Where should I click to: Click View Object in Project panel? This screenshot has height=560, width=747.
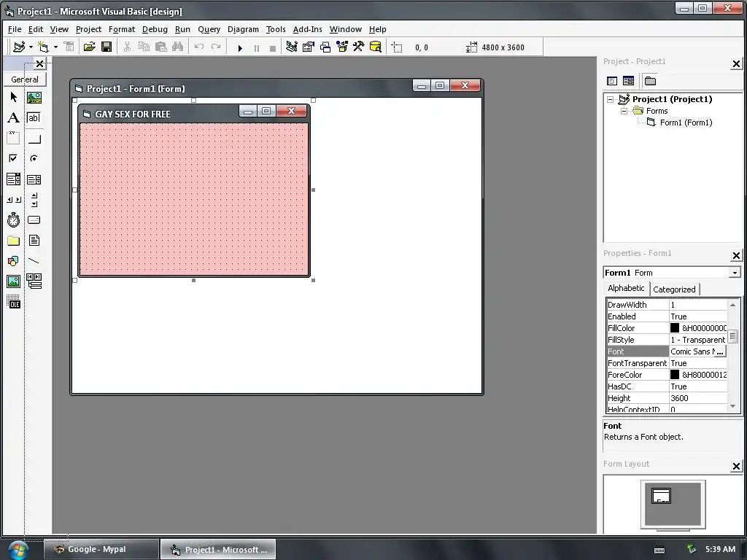coord(628,81)
